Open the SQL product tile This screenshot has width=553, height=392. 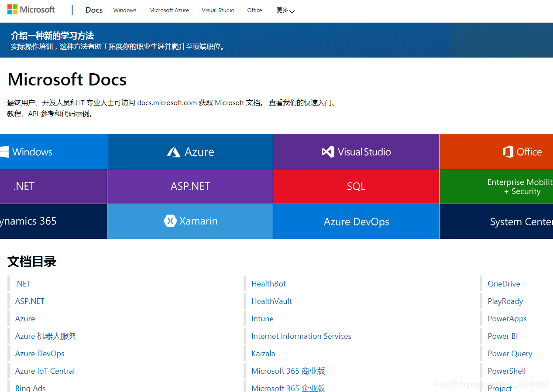click(x=356, y=186)
